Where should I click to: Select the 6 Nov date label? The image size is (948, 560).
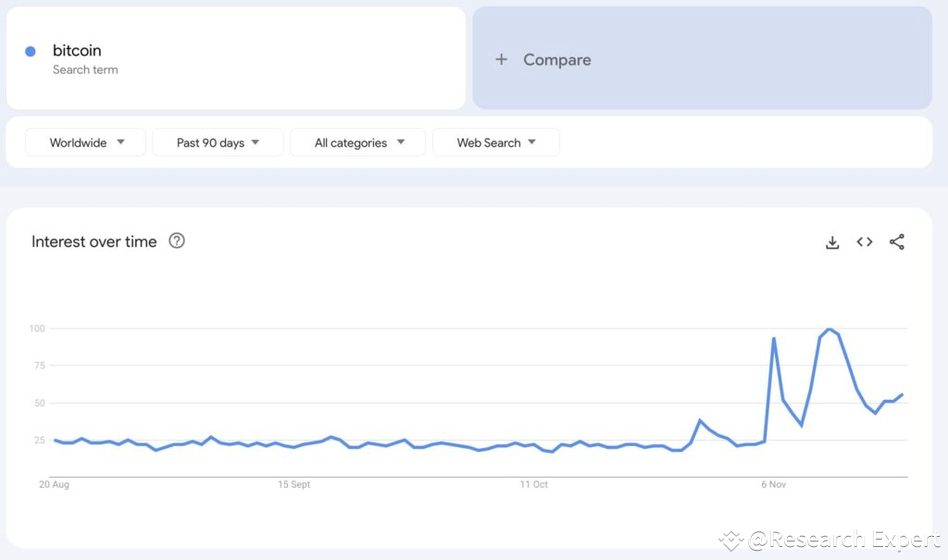tap(773, 484)
